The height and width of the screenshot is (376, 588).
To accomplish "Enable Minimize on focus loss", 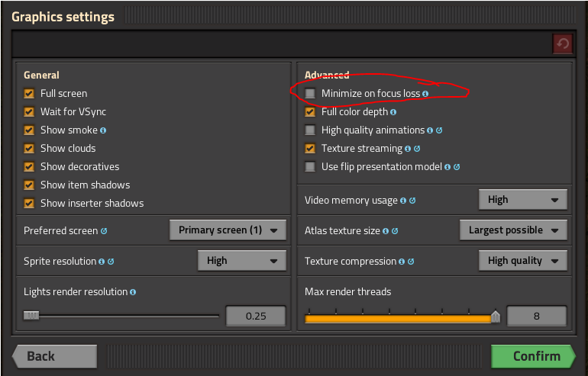I will 310,93.
